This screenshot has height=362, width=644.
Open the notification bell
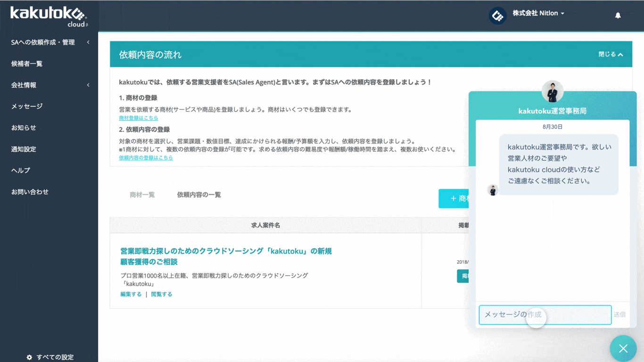618,16
